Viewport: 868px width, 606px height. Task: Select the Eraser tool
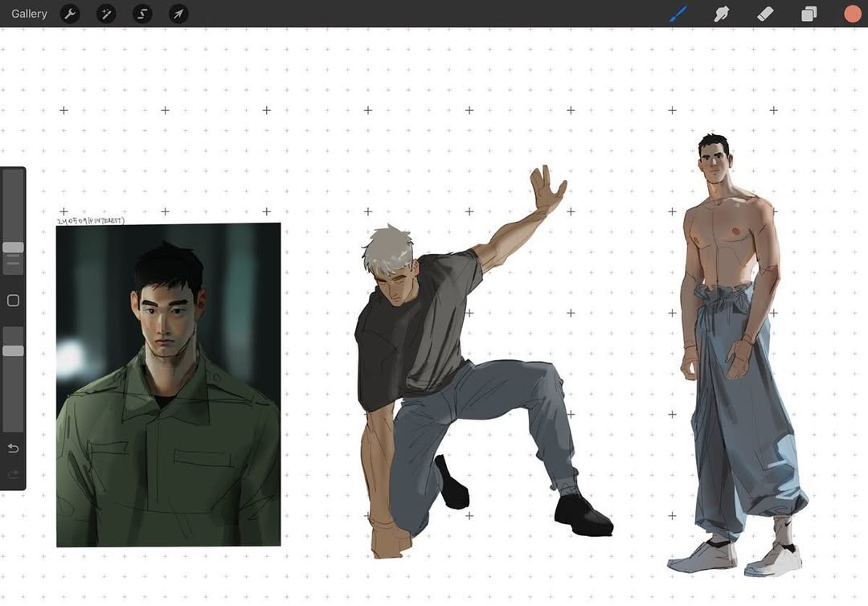(765, 14)
